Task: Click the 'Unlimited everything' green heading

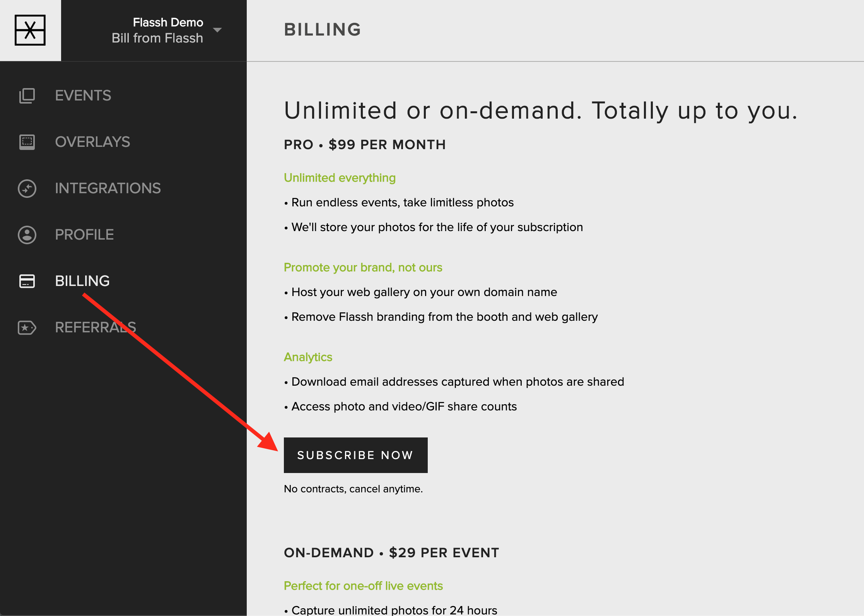Action: (340, 178)
